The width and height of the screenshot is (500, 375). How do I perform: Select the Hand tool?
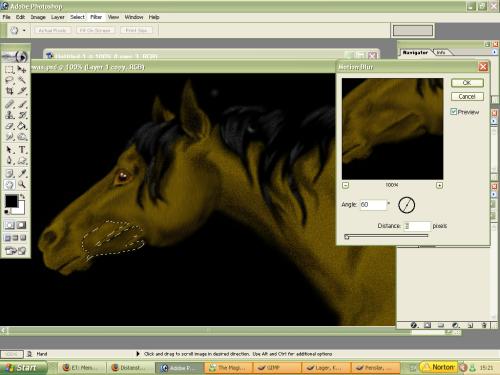pyautogui.click(x=9, y=184)
